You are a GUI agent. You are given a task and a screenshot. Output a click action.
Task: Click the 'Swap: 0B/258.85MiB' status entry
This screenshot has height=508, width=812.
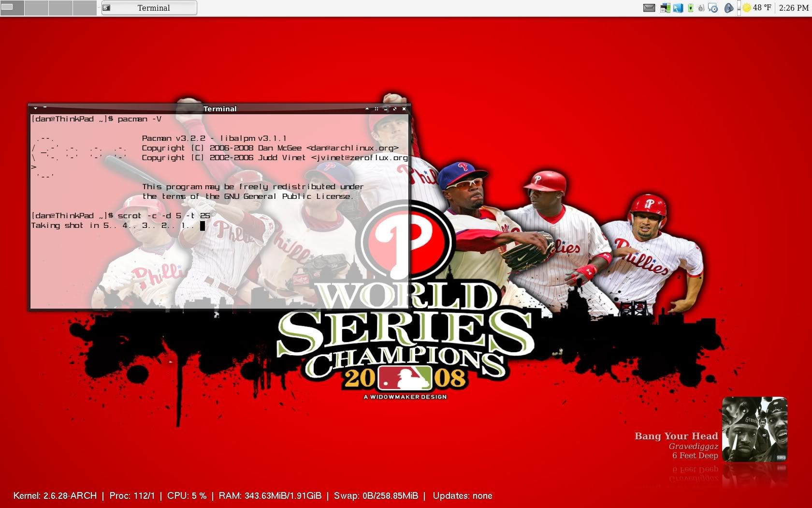click(376, 495)
